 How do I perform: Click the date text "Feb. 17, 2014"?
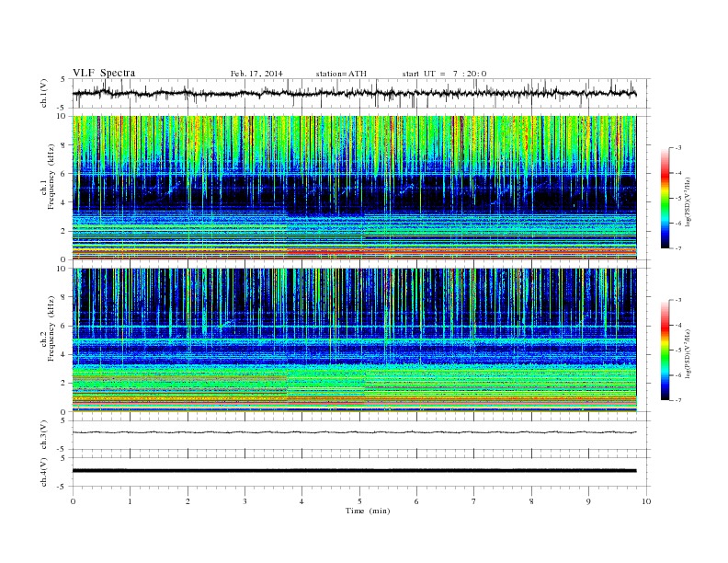tap(256, 74)
